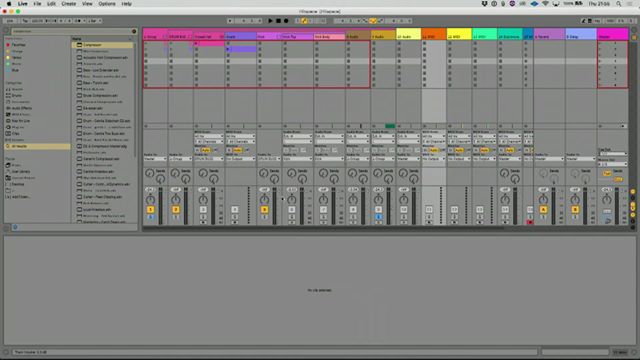This screenshot has width=640, height=360.
Task: Open the Help menu
Action: pyautogui.click(x=127, y=4)
